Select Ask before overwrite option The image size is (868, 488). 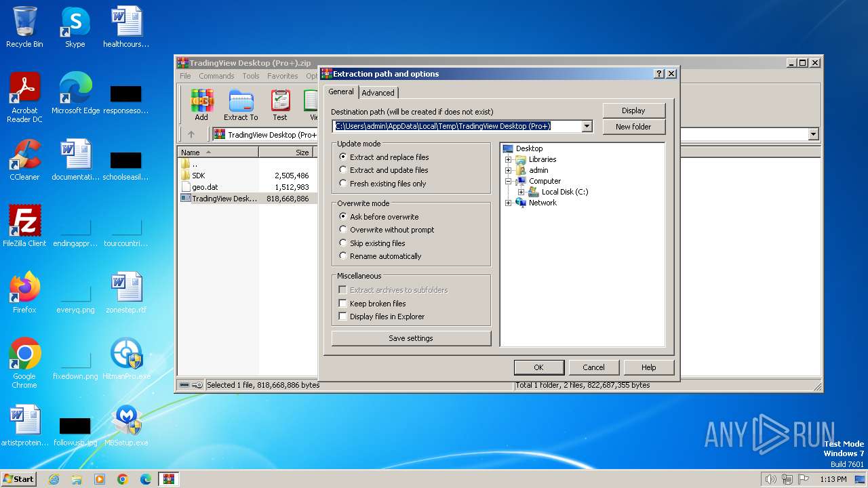click(378, 216)
